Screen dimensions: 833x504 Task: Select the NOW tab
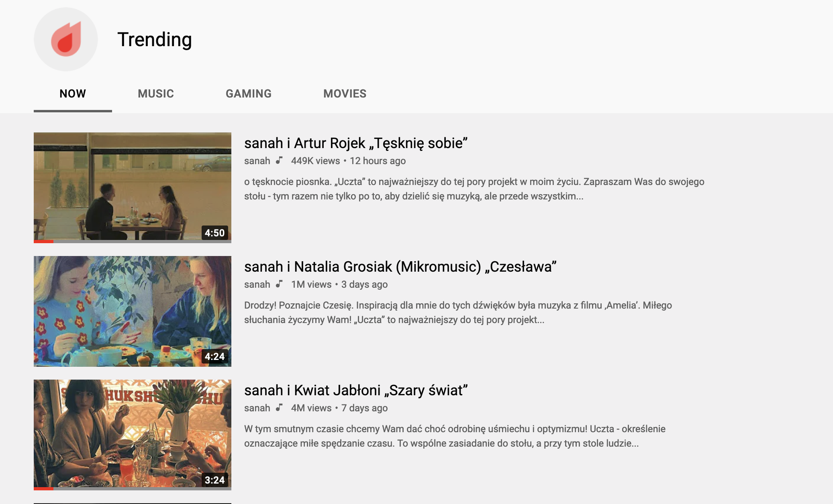pos(73,93)
